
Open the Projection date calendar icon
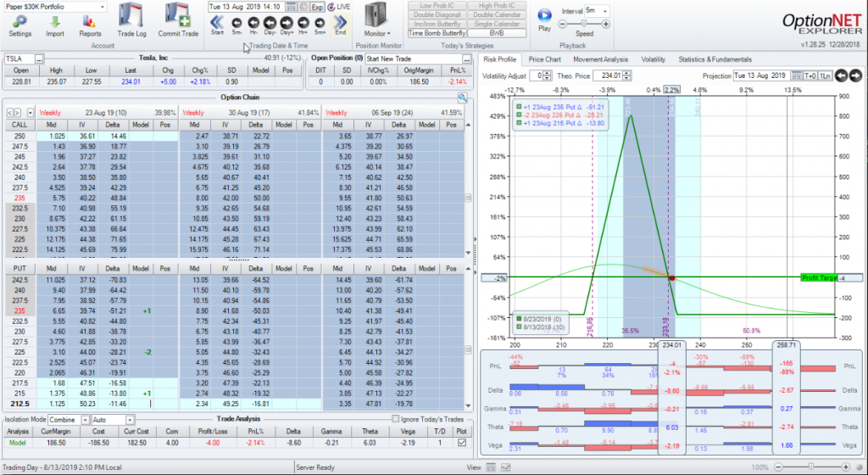click(796, 75)
